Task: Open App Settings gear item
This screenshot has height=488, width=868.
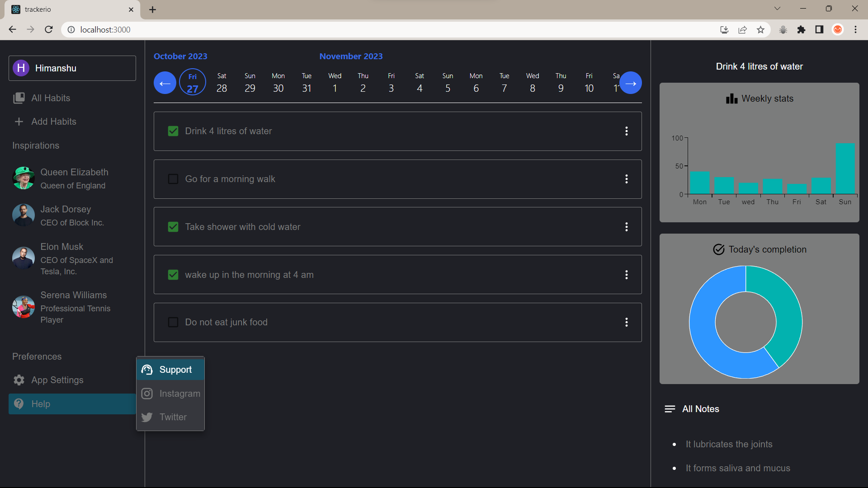Action: pos(19,380)
